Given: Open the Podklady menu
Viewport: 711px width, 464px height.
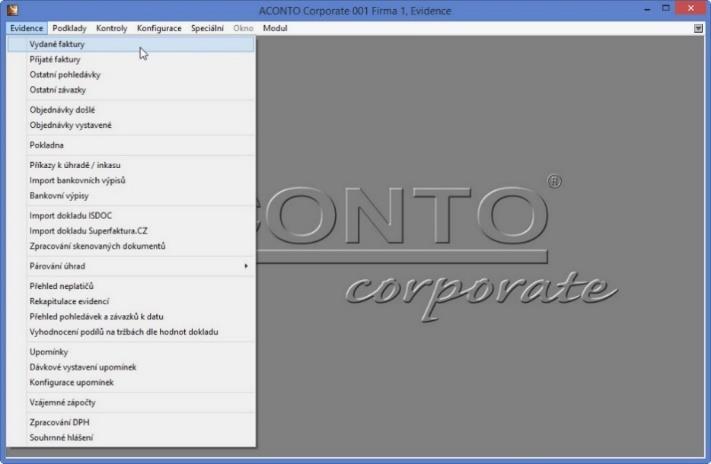Looking at the screenshot, I should [x=69, y=28].
